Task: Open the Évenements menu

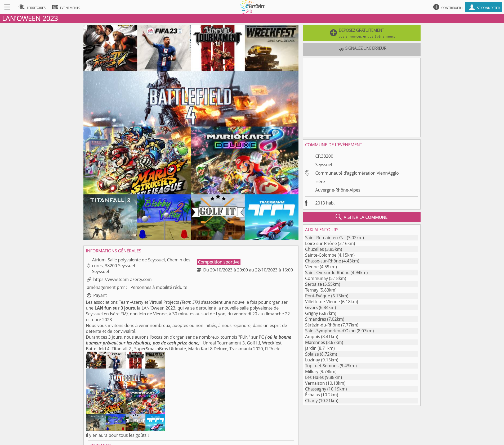Action: pos(66,7)
